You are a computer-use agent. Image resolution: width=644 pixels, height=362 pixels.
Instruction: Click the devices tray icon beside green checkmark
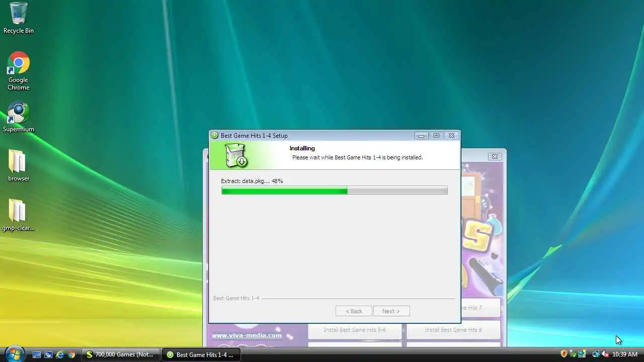click(581, 354)
